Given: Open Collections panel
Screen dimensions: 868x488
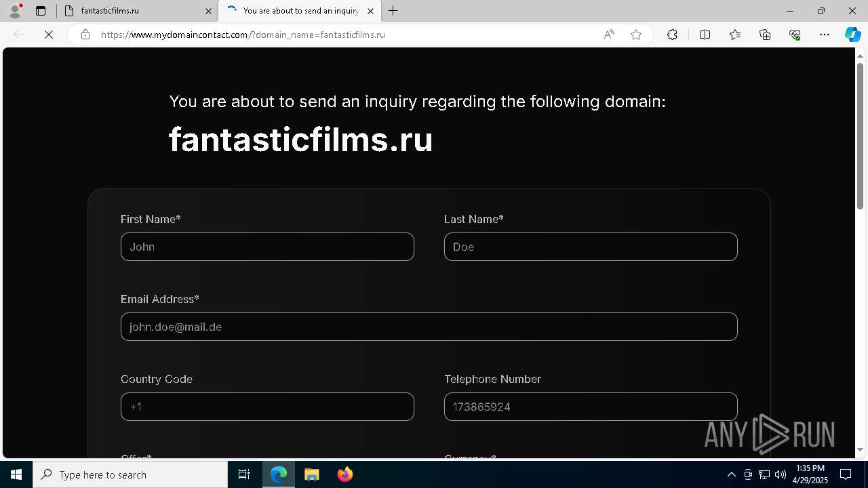Looking at the screenshot, I should click(765, 35).
